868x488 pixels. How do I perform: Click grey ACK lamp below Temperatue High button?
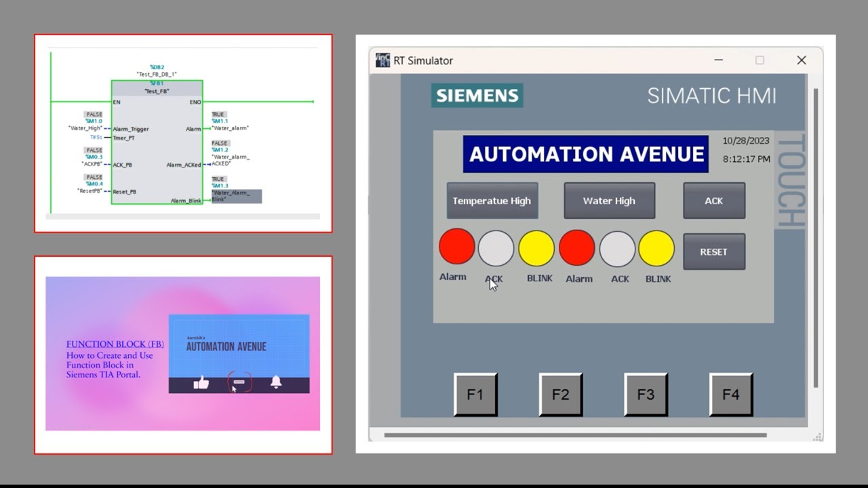click(x=496, y=248)
